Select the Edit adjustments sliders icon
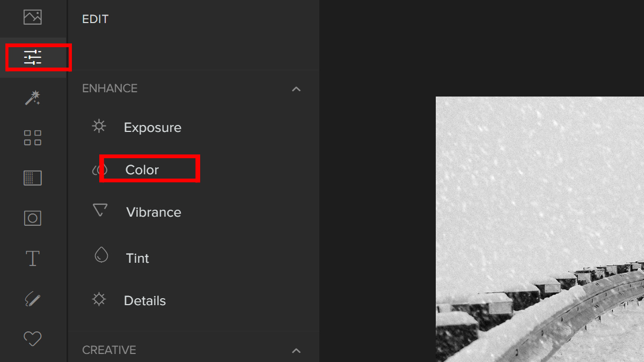 click(33, 57)
